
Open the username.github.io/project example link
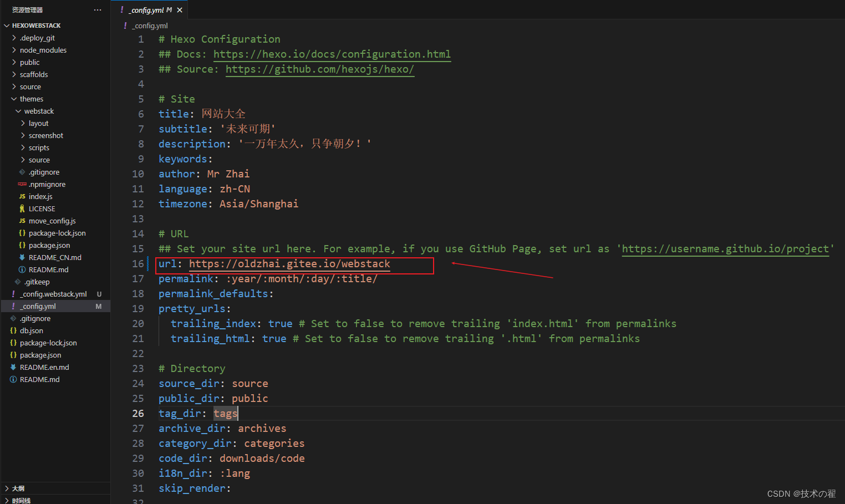click(725, 248)
